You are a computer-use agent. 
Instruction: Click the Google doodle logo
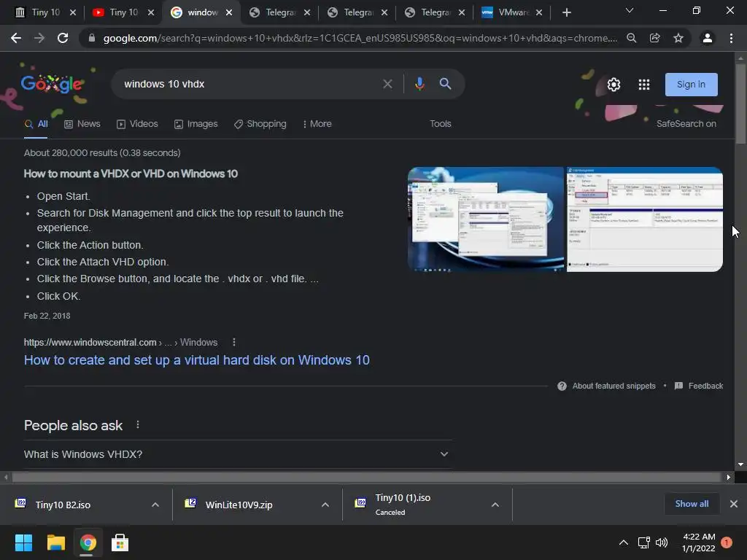[x=53, y=85]
